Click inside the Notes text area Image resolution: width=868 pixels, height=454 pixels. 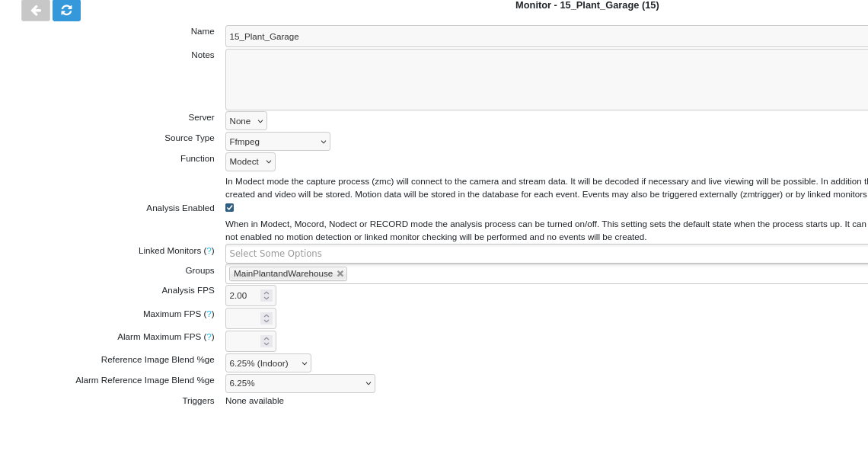[547, 79]
